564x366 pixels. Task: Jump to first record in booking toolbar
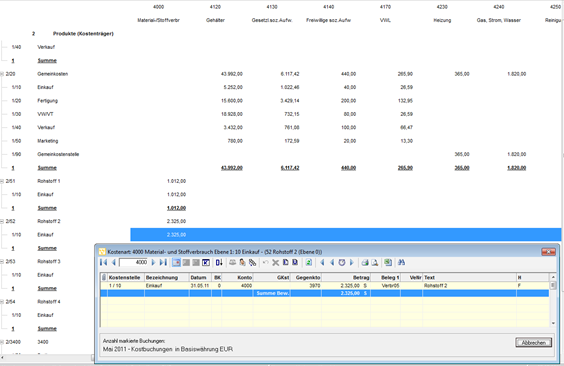pos(104,262)
